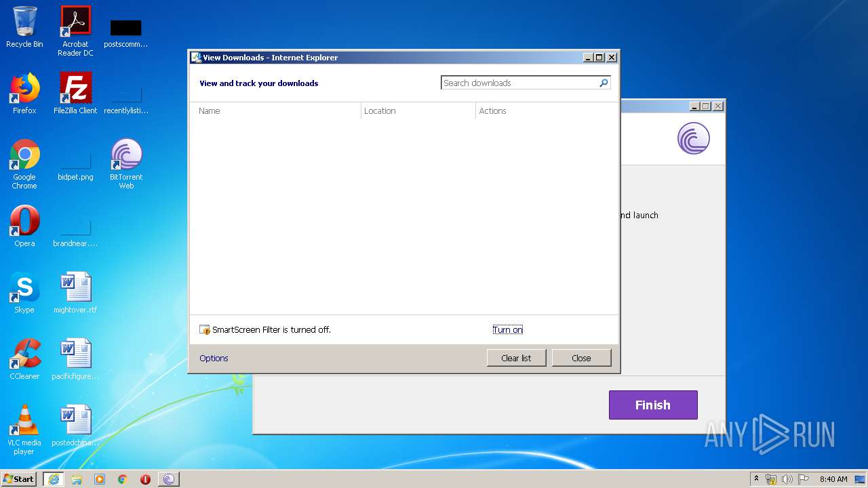Launch VLC media player shortcut
Image resolution: width=868 pixels, height=488 pixels.
point(24,430)
